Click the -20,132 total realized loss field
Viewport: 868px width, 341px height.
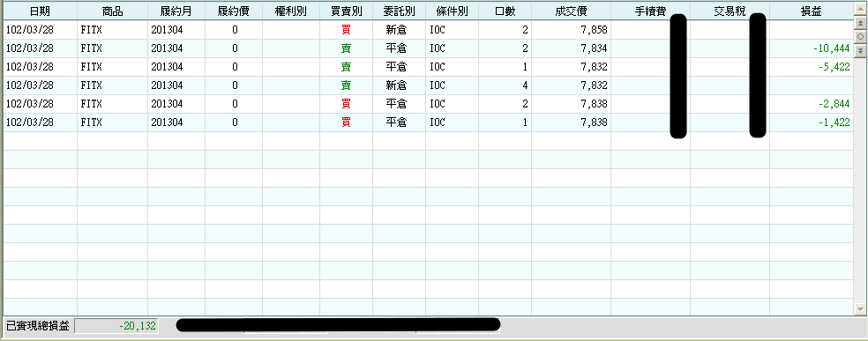tap(116, 326)
